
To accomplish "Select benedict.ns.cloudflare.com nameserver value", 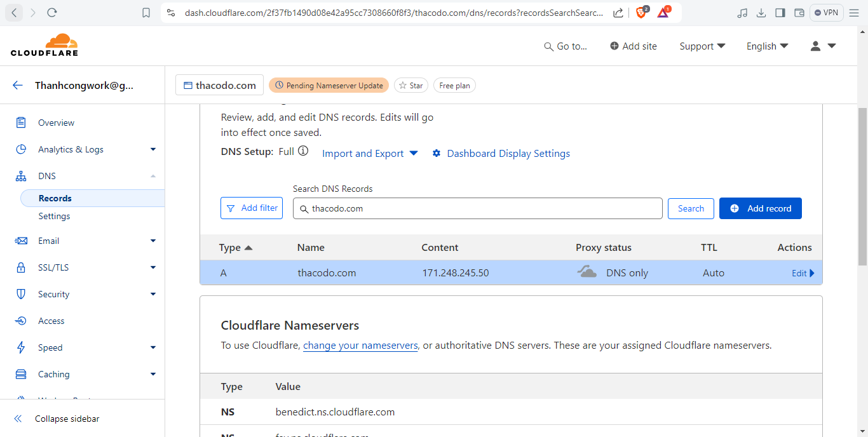I will [x=335, y=412].
